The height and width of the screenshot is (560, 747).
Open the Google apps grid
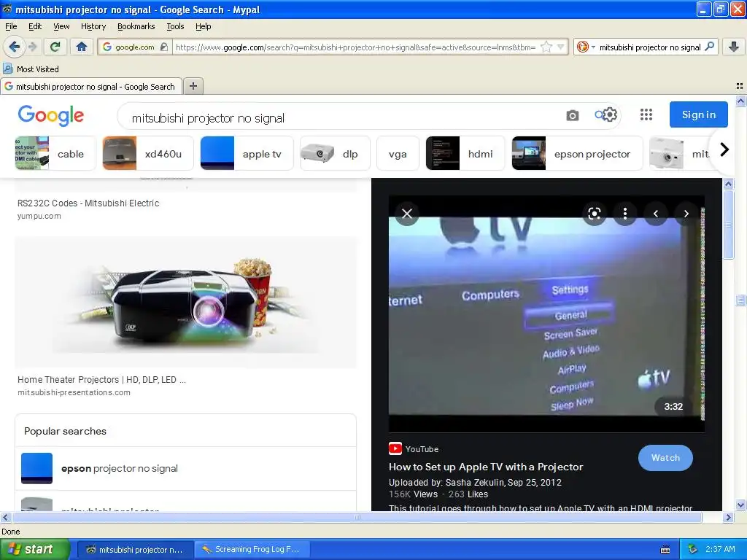[x=646, y=114]
